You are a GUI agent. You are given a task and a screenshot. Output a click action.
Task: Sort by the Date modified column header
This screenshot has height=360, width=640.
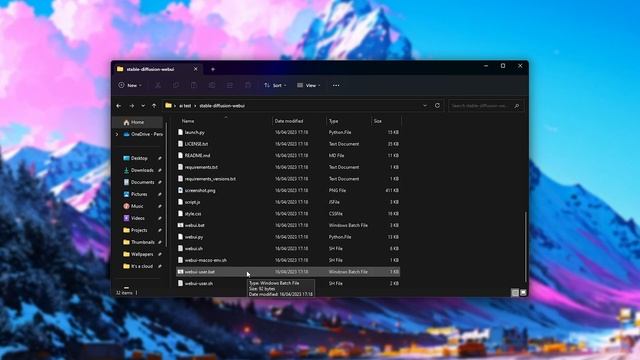click(289, 121)
